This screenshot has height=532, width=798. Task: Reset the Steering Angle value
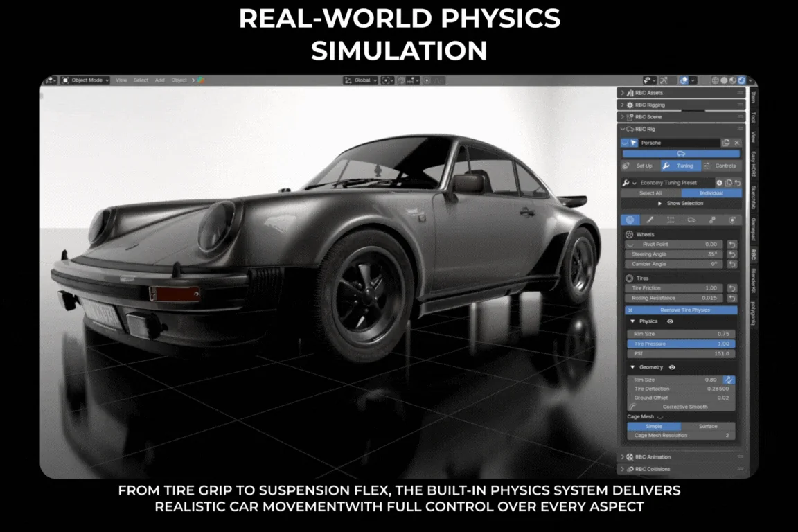tap(731, 254)
